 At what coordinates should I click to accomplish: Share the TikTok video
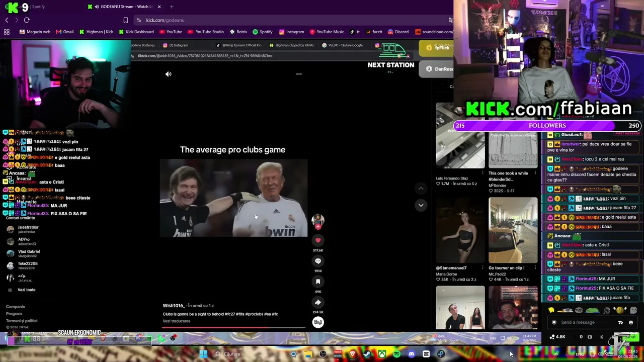318,302
